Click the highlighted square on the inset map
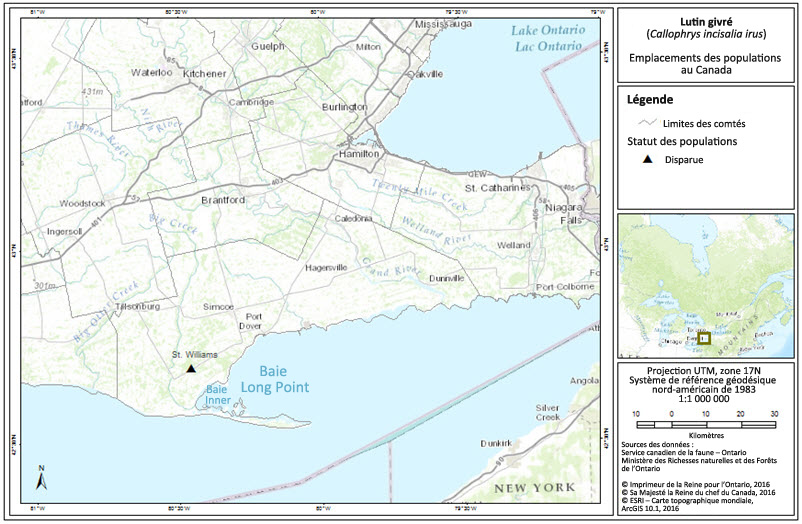This screenshot has height=524, width=802. pyautogui.click(x=705, y=338)
